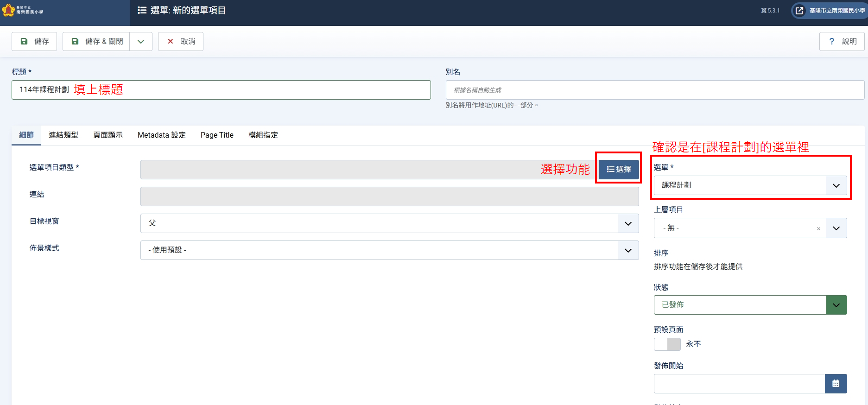868x405 pixels.
Task: Click the school logo in top-left corner
Action: [23, 10]
